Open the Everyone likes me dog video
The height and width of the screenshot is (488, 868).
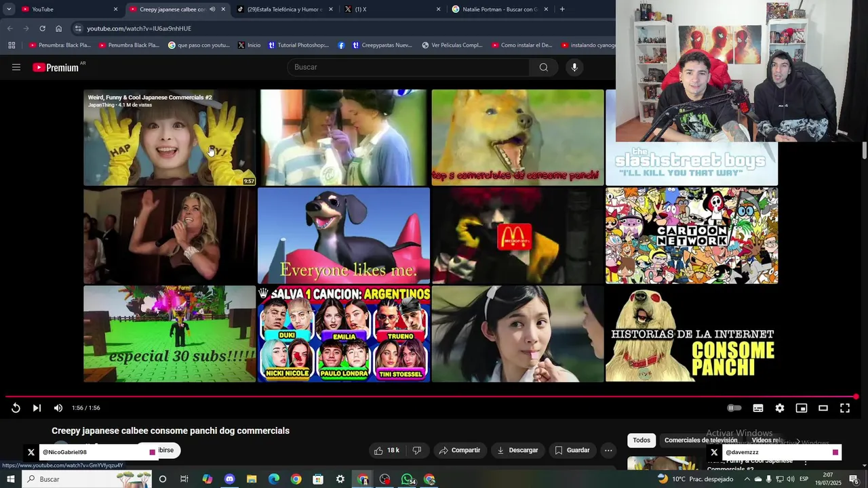[x=344, y=235]
